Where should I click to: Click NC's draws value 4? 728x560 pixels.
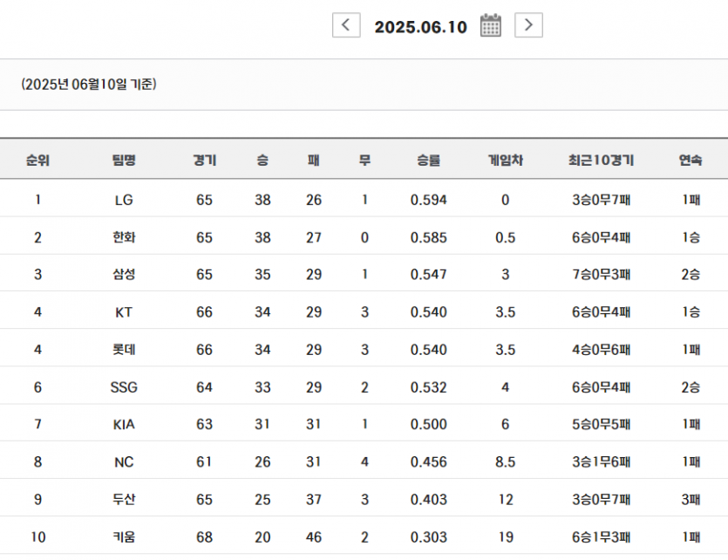tap(364, 462)
